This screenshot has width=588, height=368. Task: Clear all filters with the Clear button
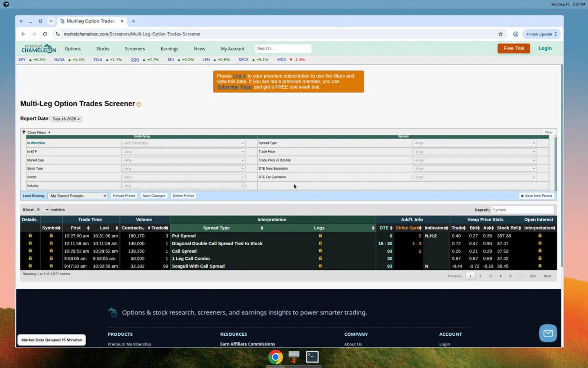tap(548, 132)
